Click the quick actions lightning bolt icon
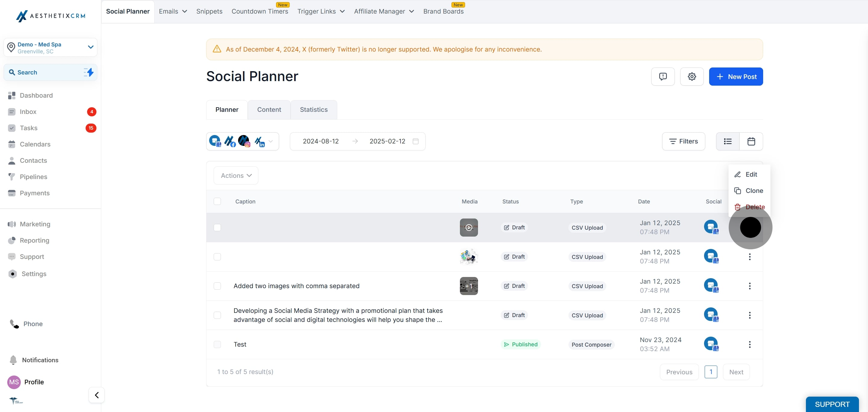The height and width of the screenshot is (412, 868). [x=89, y=72]
